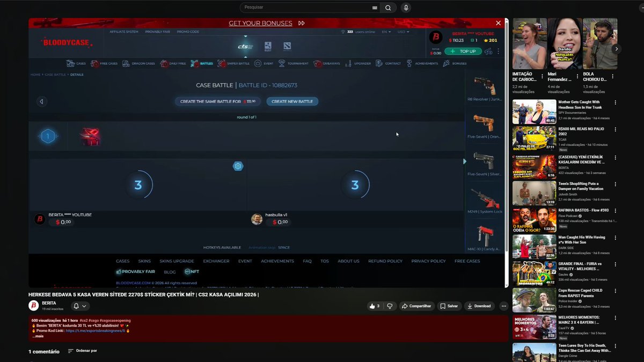Open the Cops Rescue Caged CHILD thumbnail
644x362 pixels.
coord(534,300)
